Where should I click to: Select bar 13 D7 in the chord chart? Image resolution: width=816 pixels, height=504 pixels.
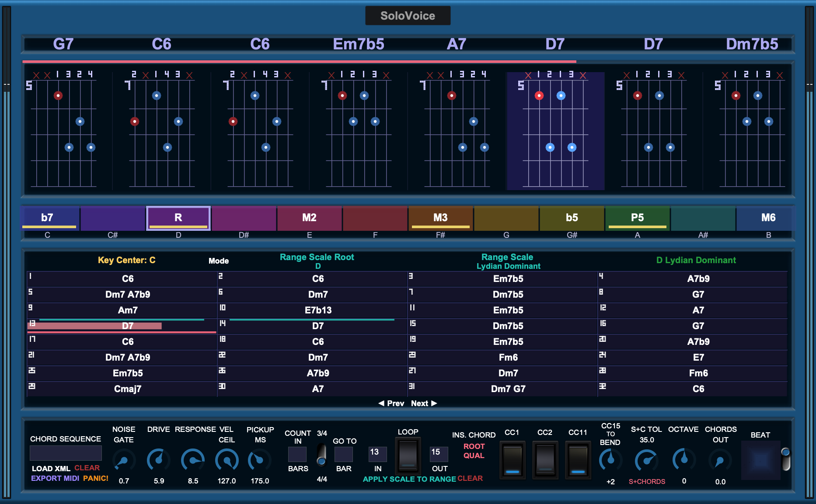pyautogui.click(x=122, y=326)
